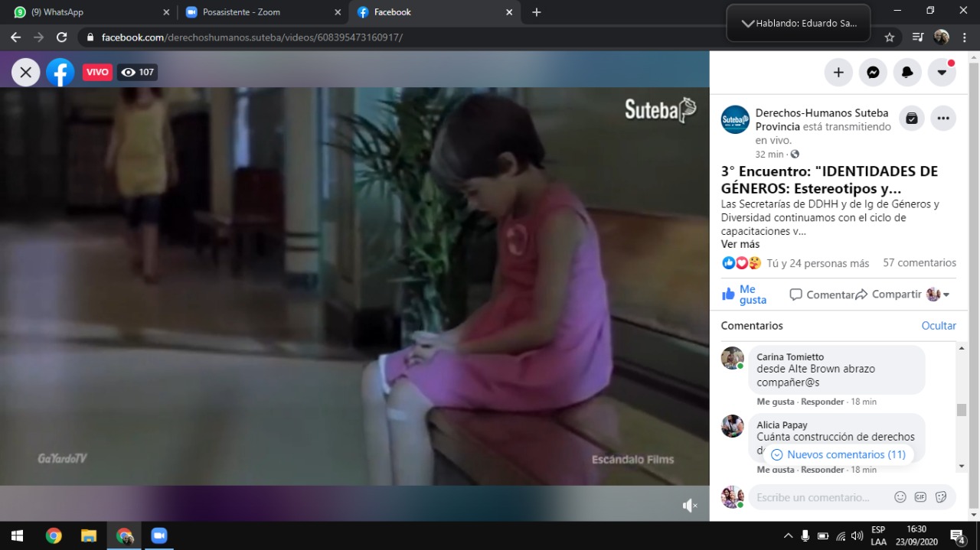This screenshot has width=980, height=550.
Task: Open emoji picker in comment box
Action: 900,497
